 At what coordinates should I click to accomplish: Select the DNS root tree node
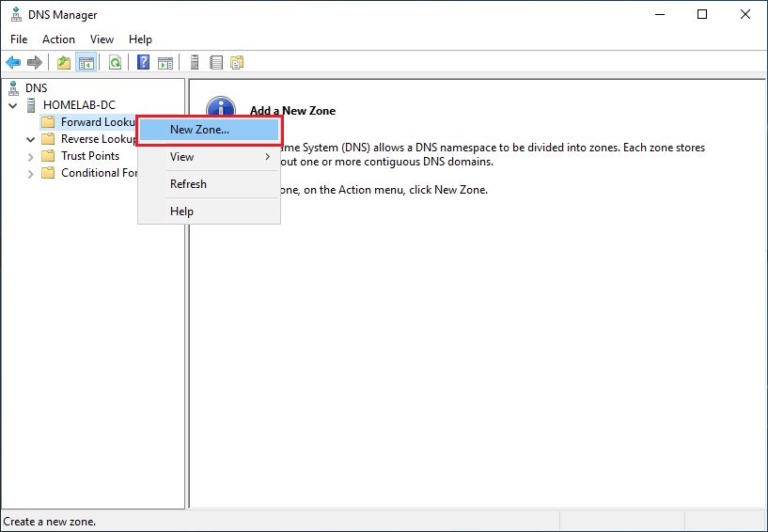pos(36,88)
